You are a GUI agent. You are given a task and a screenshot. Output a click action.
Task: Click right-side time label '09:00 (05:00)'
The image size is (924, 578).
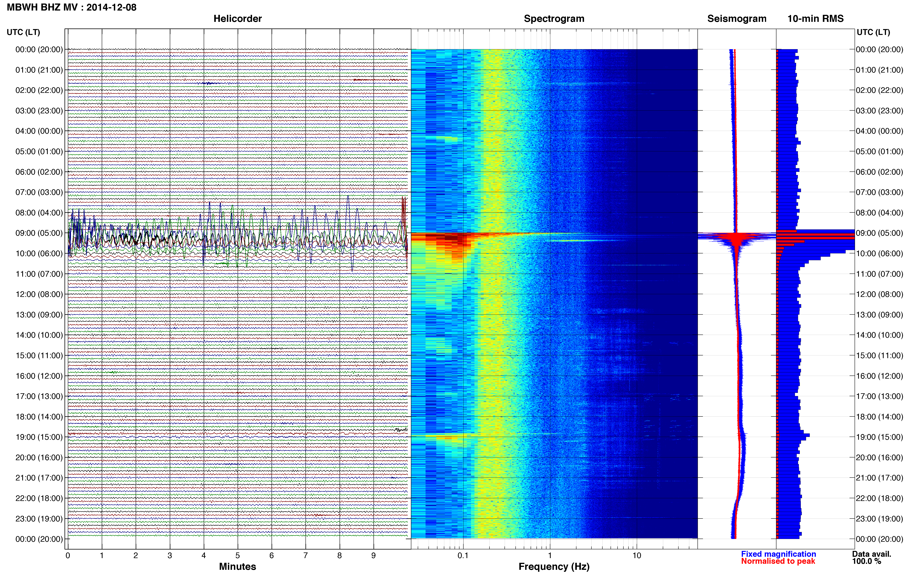pyautogui.click(x=879, y=233)
